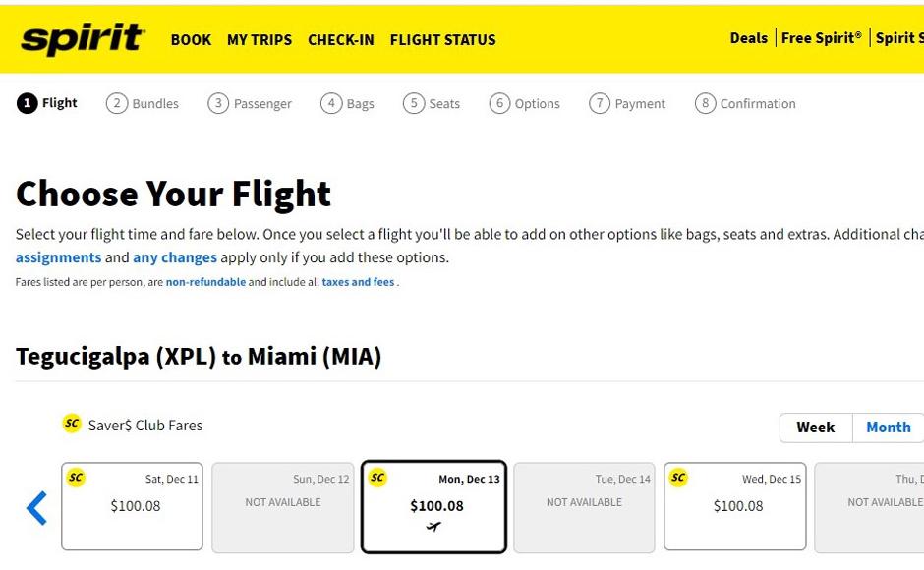Select the Wed, Dec 15 $100.08 fare

(735, 507)
